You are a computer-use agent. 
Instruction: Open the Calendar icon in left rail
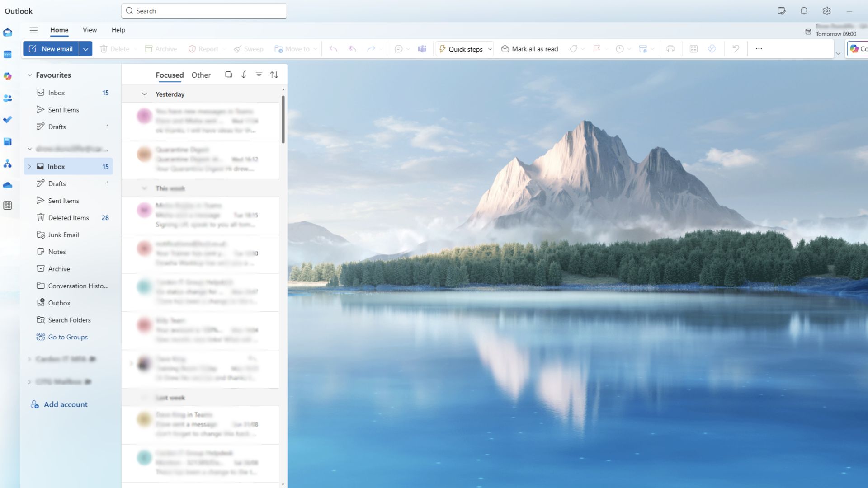[8, 55]
